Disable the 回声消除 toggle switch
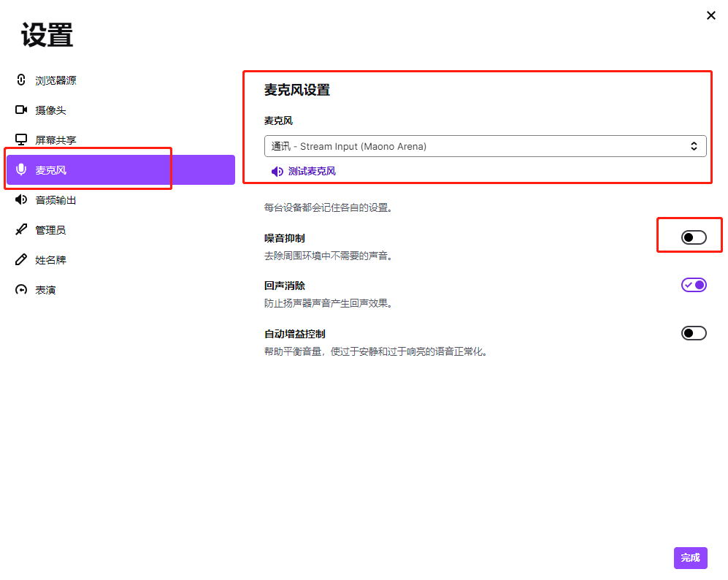Screen dimensions: 728x580 click(x=694, y=285)
